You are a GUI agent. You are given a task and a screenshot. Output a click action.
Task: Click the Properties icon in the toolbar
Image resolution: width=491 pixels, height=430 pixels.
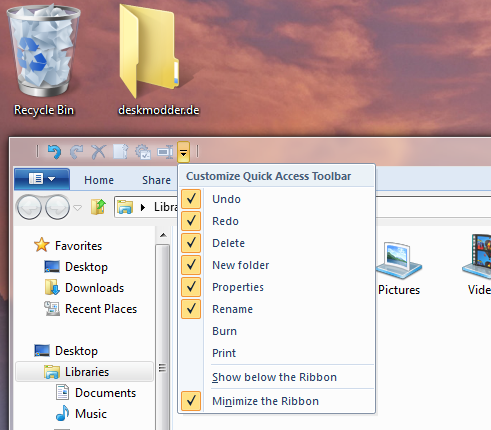tap(143, 152)
